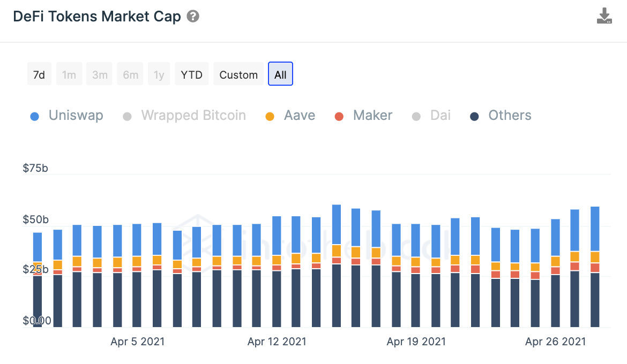Click the Apr 26 2021 axis label

pos(555,342)
